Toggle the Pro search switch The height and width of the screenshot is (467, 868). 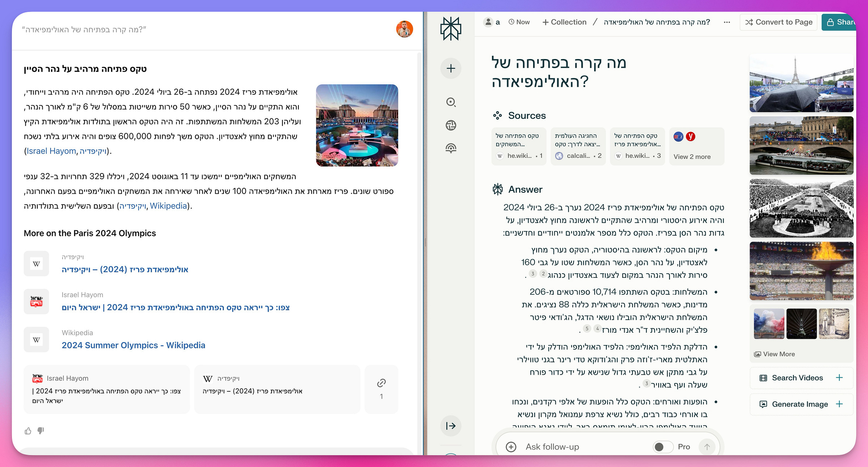(663, 447)
